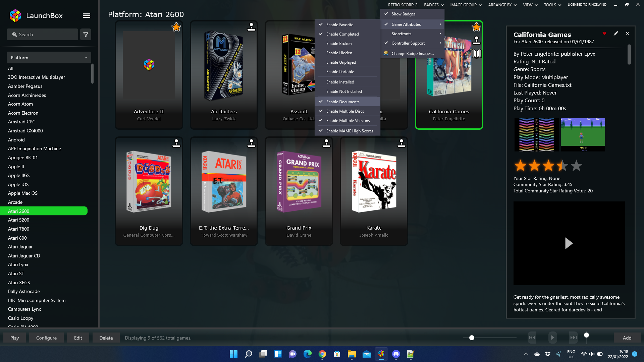
Task: Open Windows Start menu
Action: coord(233,354)
